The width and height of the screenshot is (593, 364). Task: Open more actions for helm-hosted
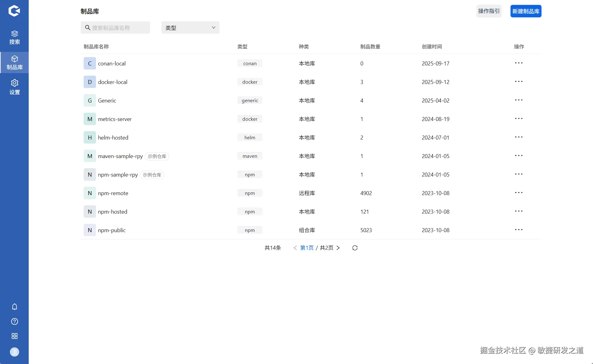pyautogui.click(x=519, y=137)
